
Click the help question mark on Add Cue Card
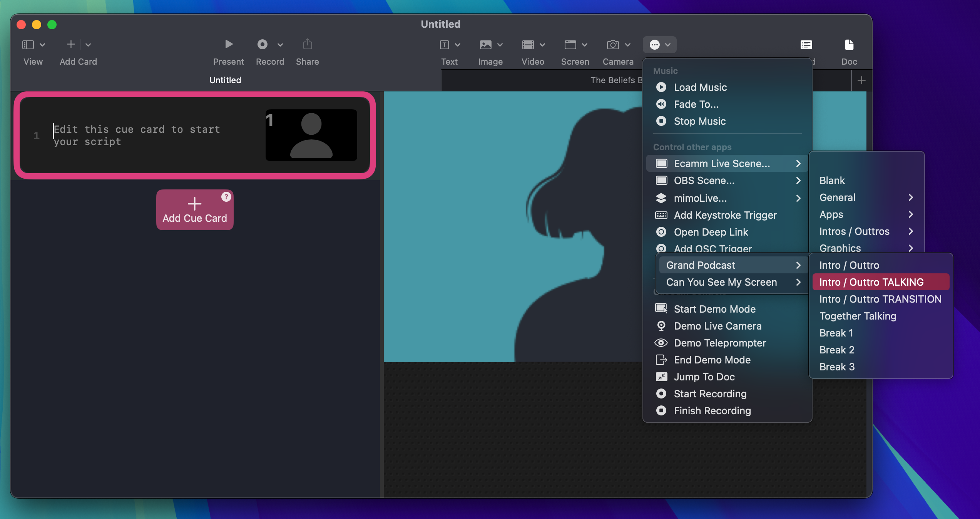tap(226, 197)
